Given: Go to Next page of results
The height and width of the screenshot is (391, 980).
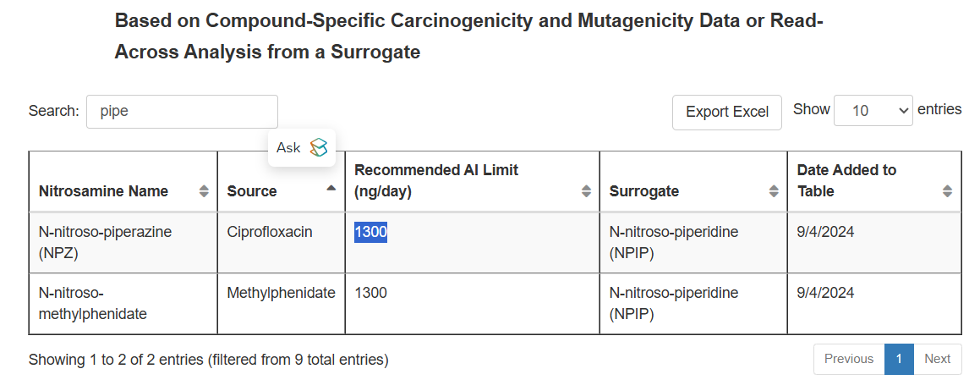Looking at the screenshot, I should [x=938, y=359].
